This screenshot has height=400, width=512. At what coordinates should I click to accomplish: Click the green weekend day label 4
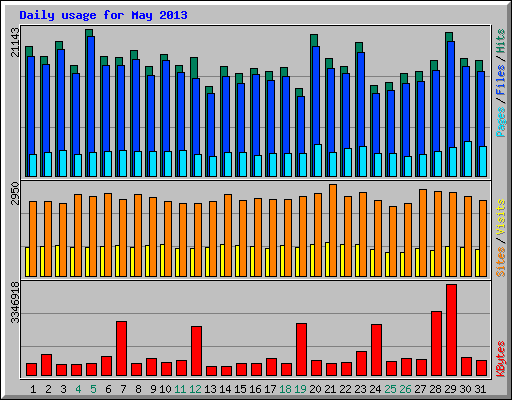click(x=78, y=389)
